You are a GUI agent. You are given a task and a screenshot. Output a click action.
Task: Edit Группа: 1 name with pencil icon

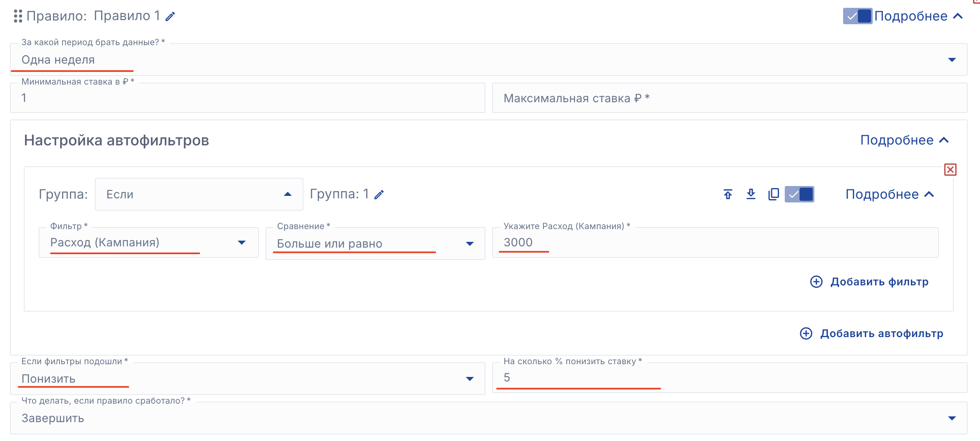[379, 195]
